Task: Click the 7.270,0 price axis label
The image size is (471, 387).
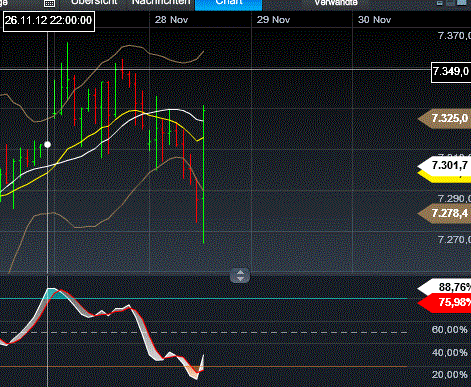Action: point(454,239)
